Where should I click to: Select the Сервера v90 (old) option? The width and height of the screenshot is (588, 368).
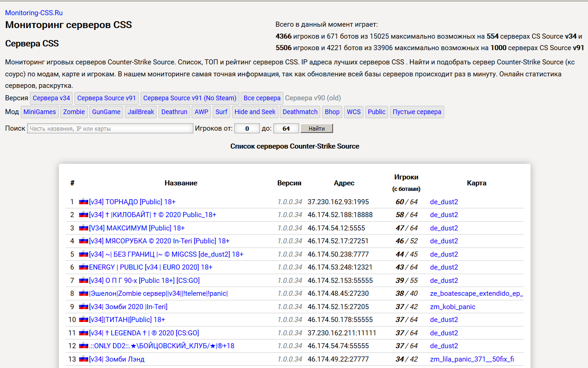pos(313,98)
